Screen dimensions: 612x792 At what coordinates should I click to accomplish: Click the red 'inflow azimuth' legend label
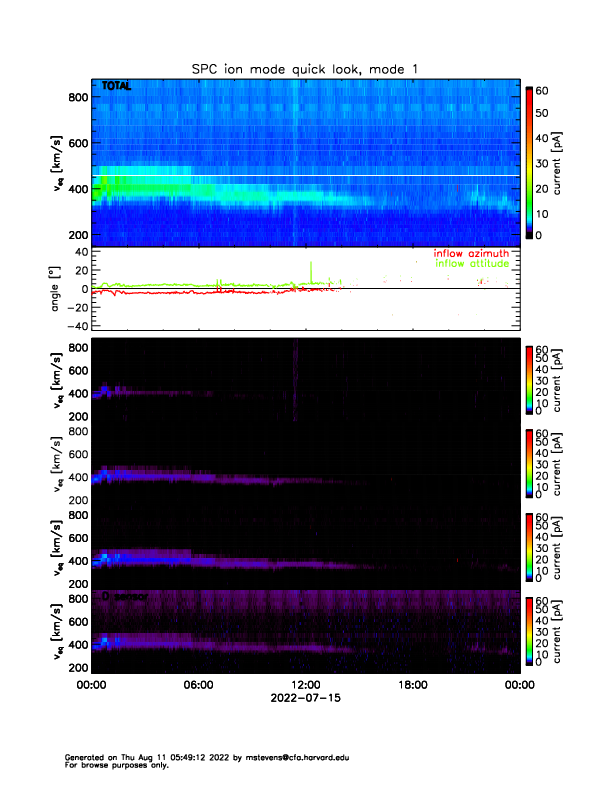tap(469, 255)
